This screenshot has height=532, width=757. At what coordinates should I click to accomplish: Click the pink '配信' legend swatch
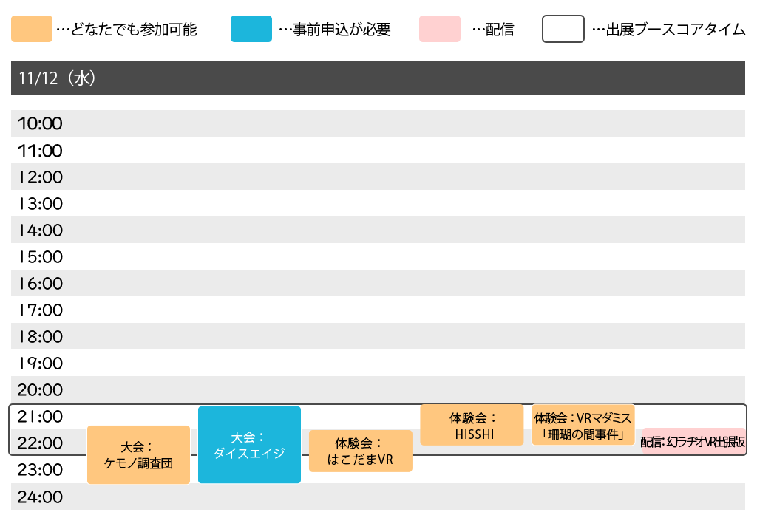tap(439, 30)
